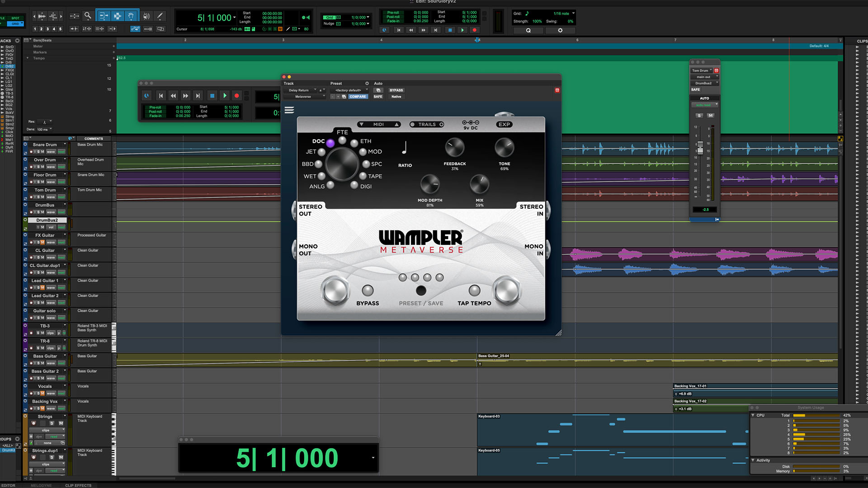This screenshot has width=868, height=488.
Task: Select the Grabber hand tool
Action: click(131, 16)
